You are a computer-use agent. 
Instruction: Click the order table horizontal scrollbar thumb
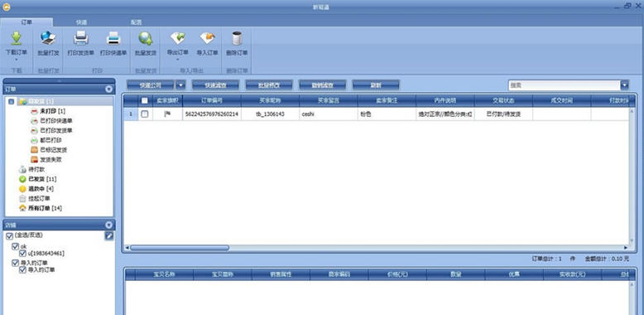pyautogui.click(x=180, y=248)
